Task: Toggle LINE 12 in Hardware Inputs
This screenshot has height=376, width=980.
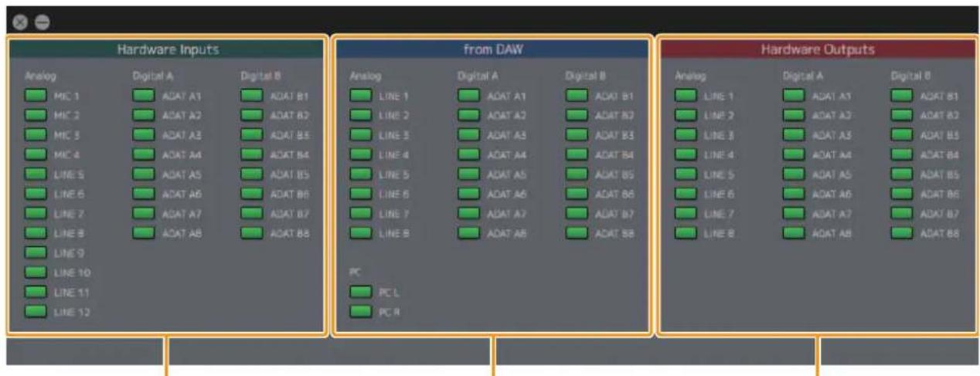Action: point(36,312)
